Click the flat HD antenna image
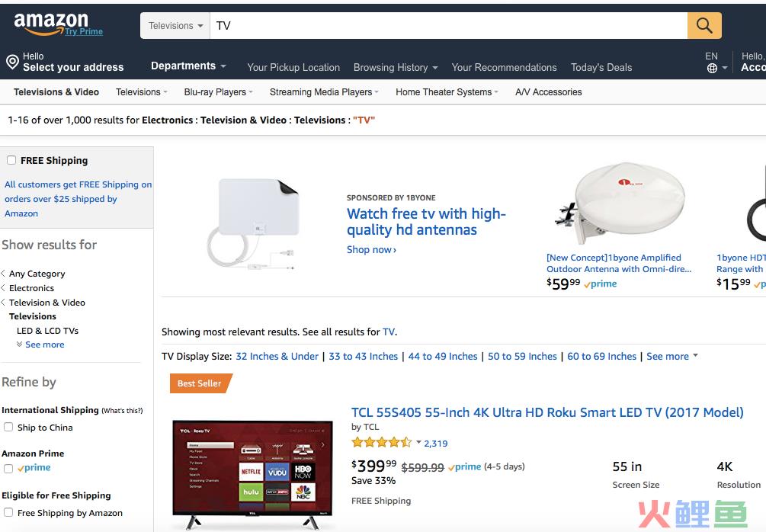Viewport: 766px width, 532px height. [x=254, y=222]
